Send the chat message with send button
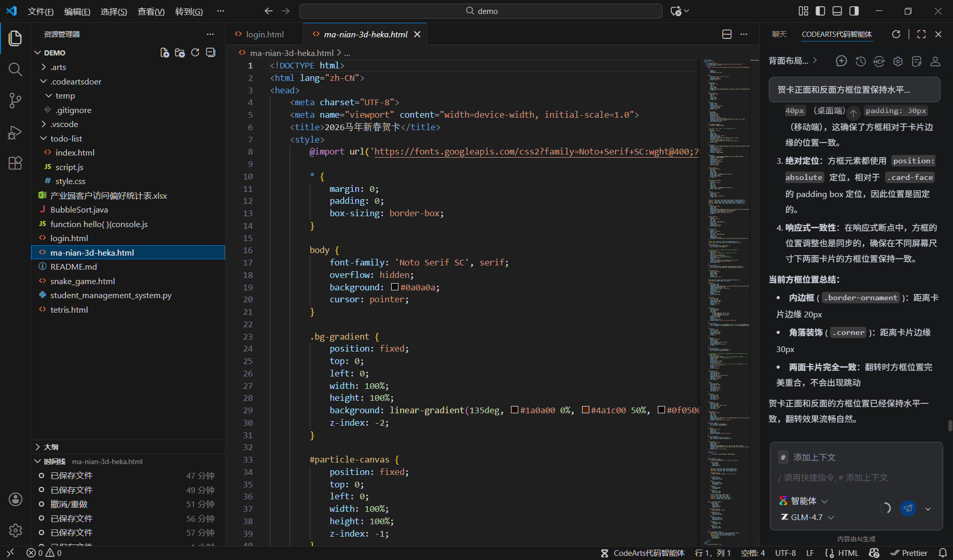This screenshot has height=560, width=953. click(x=908, y=508)
